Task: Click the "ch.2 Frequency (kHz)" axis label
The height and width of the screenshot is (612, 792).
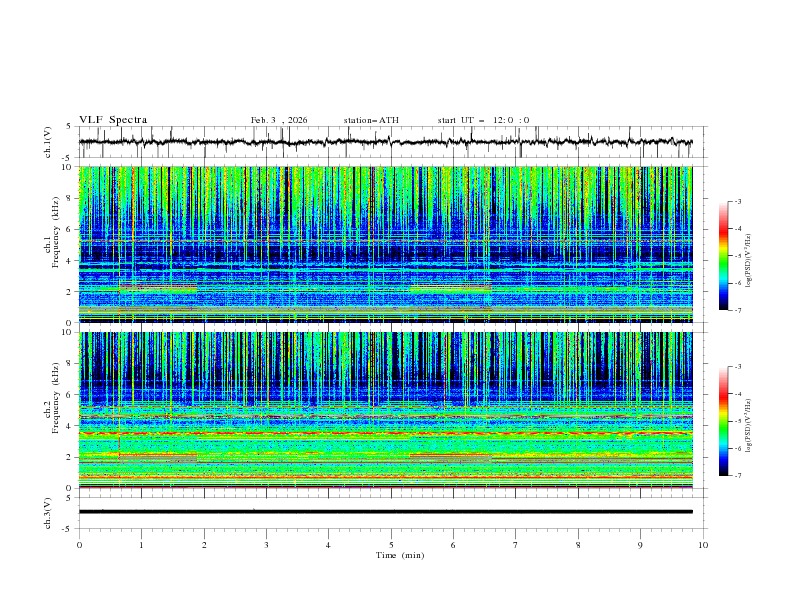Action: pyautogui.click(x=52, y=398)
